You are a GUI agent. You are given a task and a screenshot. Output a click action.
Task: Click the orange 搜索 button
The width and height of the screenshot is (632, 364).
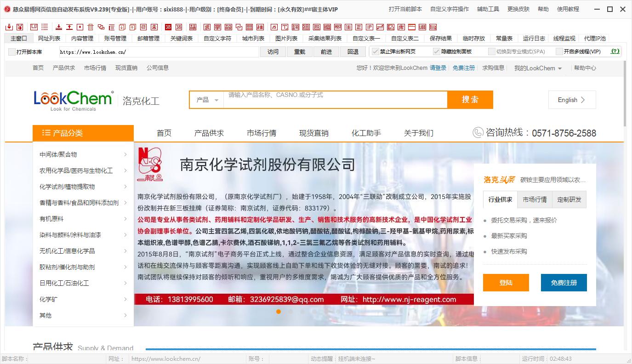click(x=470, y=100)
